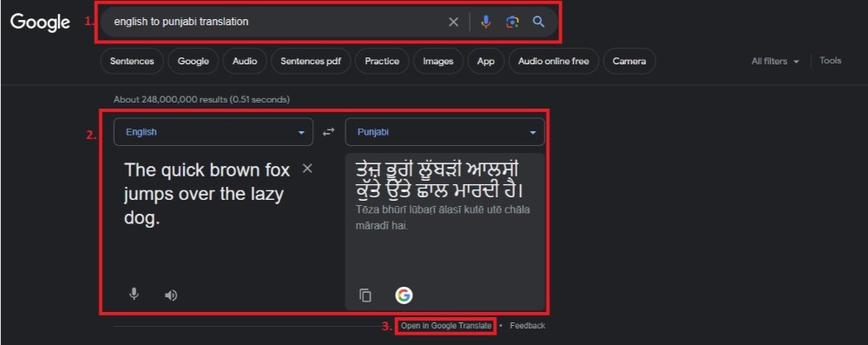868x345 pixels.
Task: Click the About 248,000,000 results text
Action: click(201, 99)
